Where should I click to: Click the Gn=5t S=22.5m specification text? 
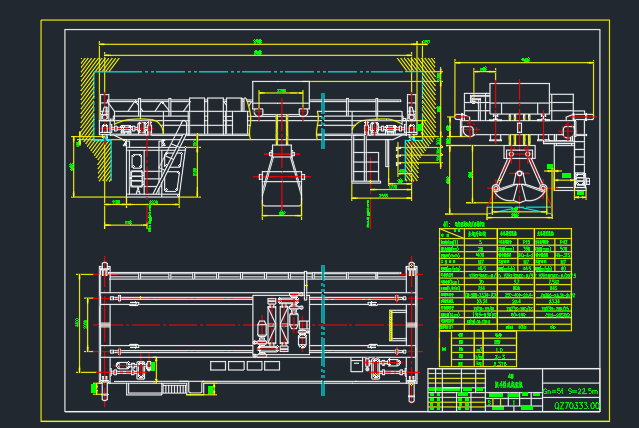point(571,391)
